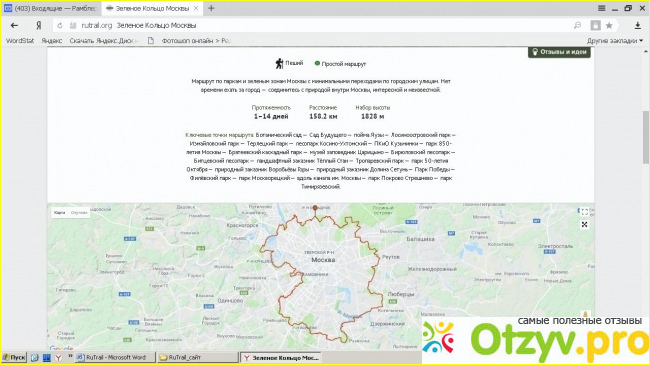Click the page vertical scrollbar thumb

[646, 137]
